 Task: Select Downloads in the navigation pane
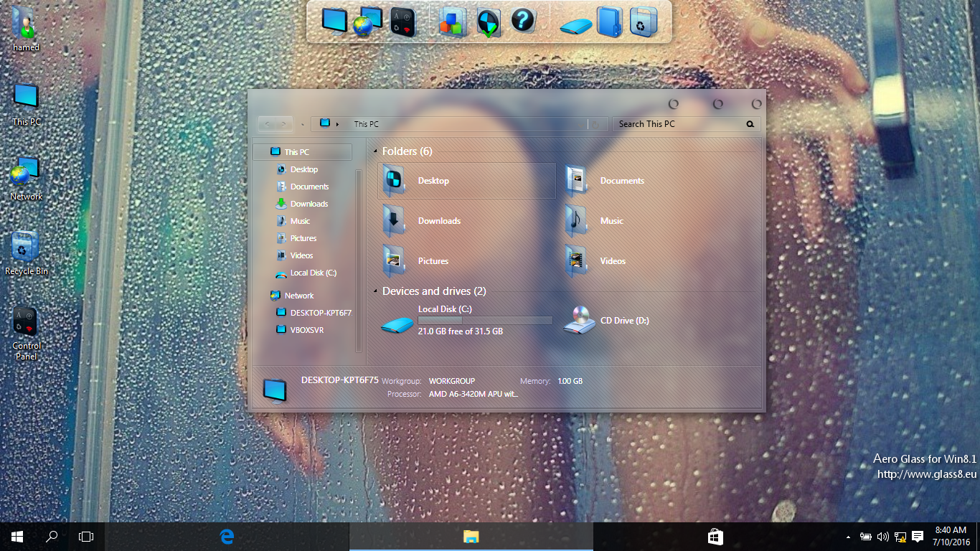(x=308, y=204)
